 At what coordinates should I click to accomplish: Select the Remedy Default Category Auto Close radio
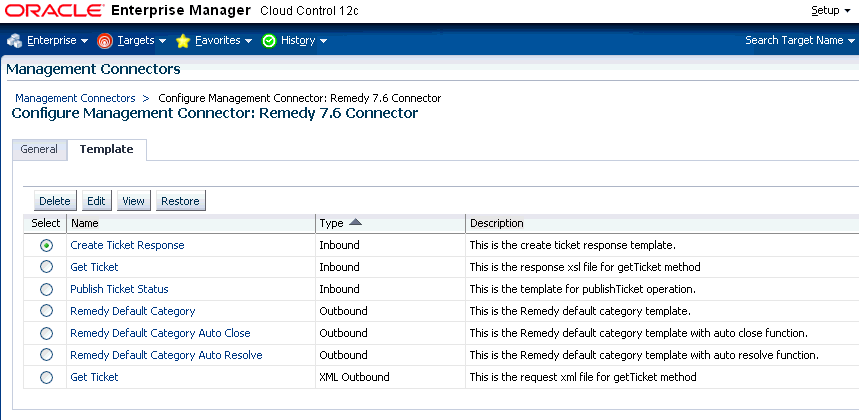(47, 333)
